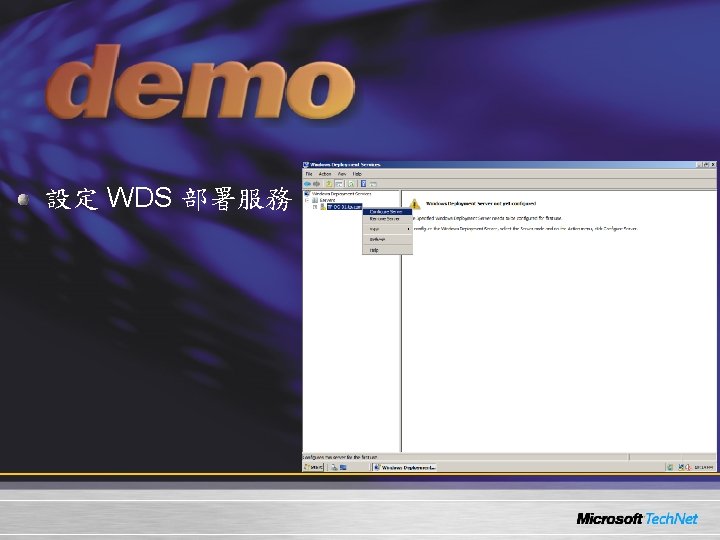The height and width of the screenshot is (540, 720).
Task: Click the Windows Deployment Services root node icon
Action: 307,194
